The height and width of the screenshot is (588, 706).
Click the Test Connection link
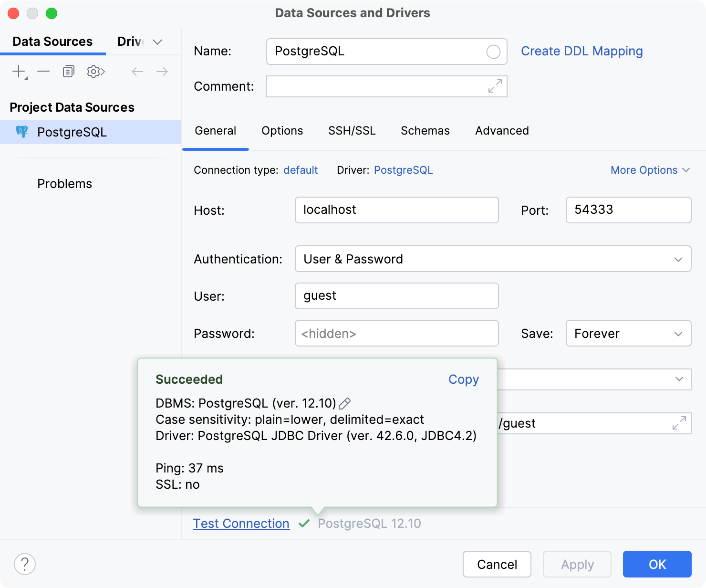241,524
